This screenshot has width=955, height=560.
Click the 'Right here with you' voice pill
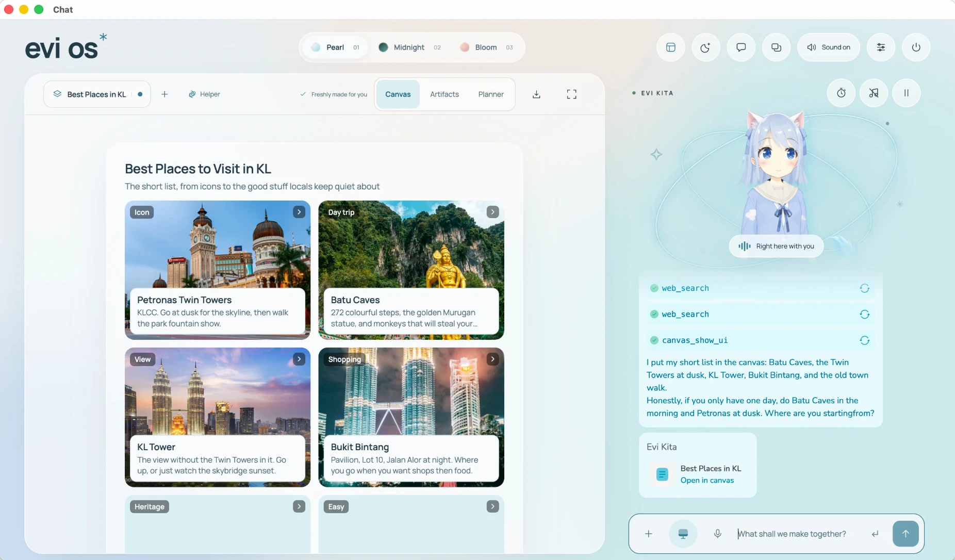[776, 246]
